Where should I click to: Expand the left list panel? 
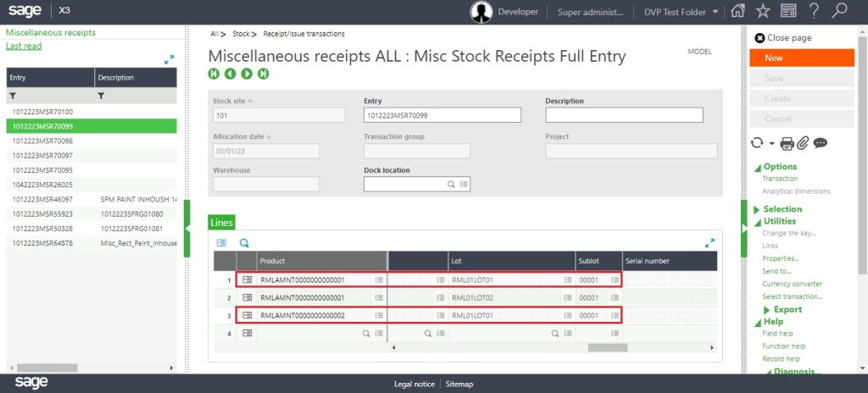tap(169, 59)
